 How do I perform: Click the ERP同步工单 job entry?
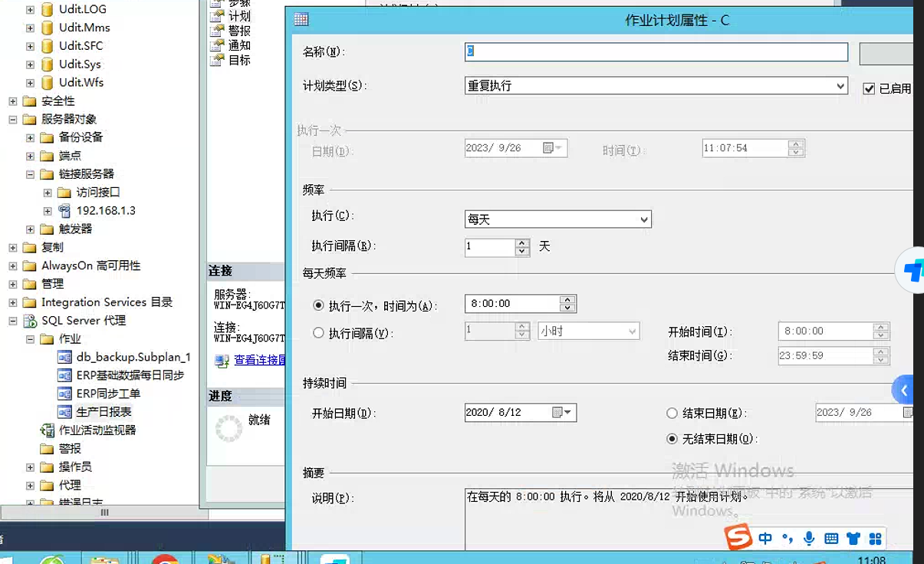point(108,394)
